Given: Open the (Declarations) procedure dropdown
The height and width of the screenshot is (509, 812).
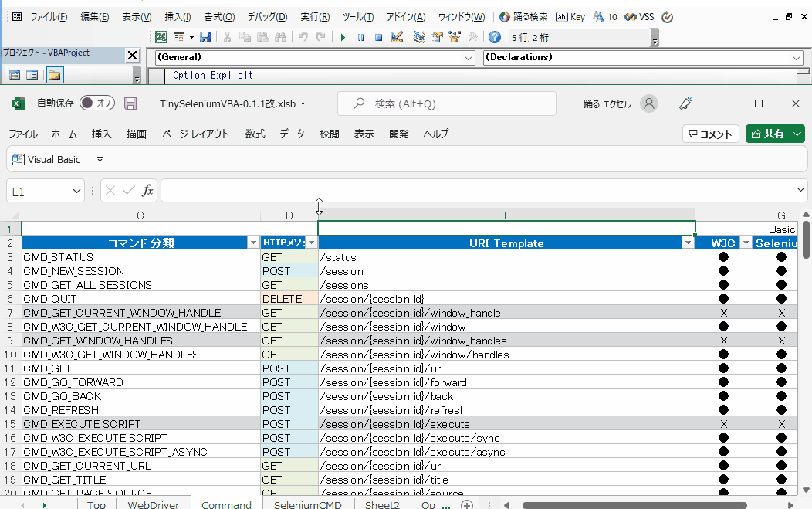Looking at the screenshot, I should pos(797,58).
